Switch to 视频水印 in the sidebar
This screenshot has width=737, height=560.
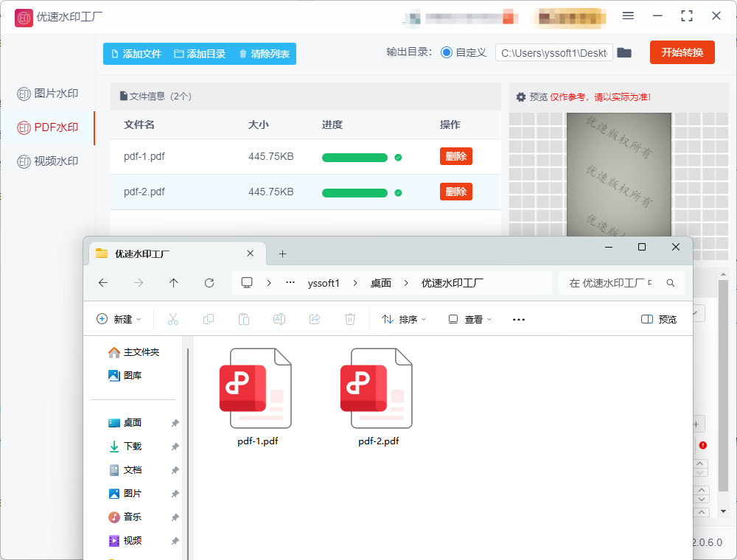[x=48, y=161]
